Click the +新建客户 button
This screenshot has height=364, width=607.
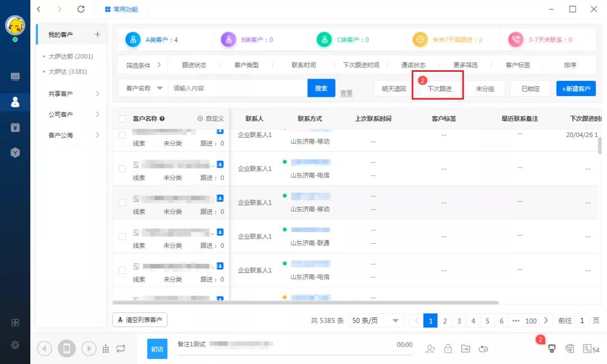point(576,89)
